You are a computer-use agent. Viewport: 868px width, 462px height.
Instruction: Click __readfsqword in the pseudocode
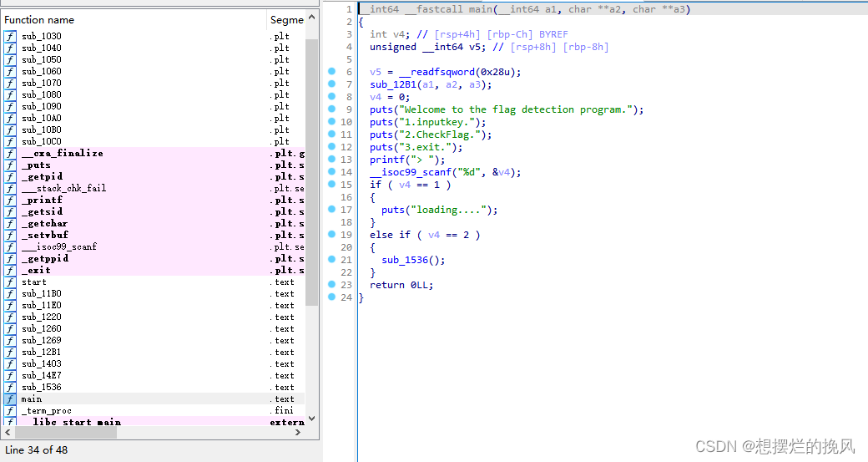tap(437, 72)
